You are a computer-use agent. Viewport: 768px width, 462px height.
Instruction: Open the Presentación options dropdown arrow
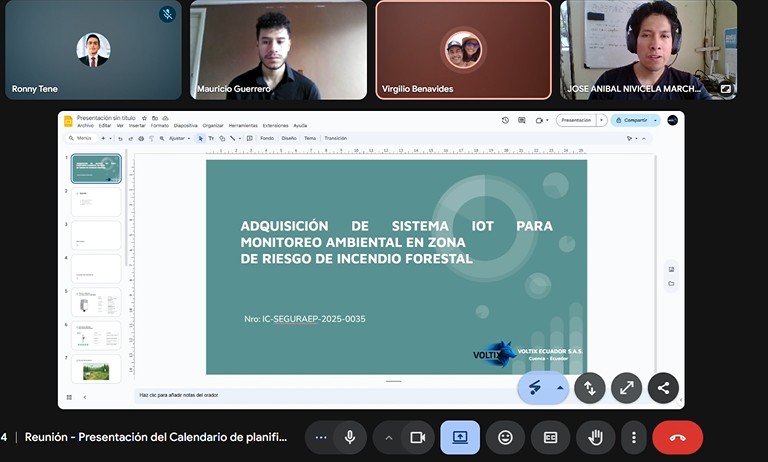tap(601, 120)
